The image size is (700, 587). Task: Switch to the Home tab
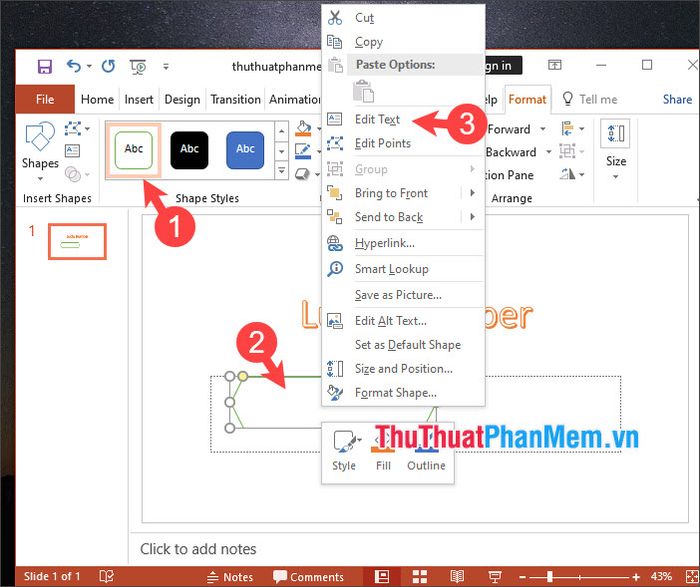97,99
